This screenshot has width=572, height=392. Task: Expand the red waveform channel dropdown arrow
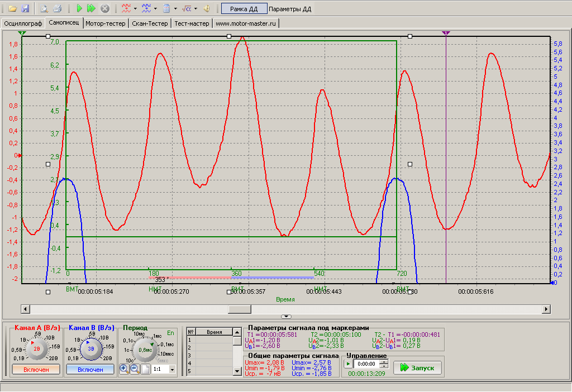tap(135, 9)
